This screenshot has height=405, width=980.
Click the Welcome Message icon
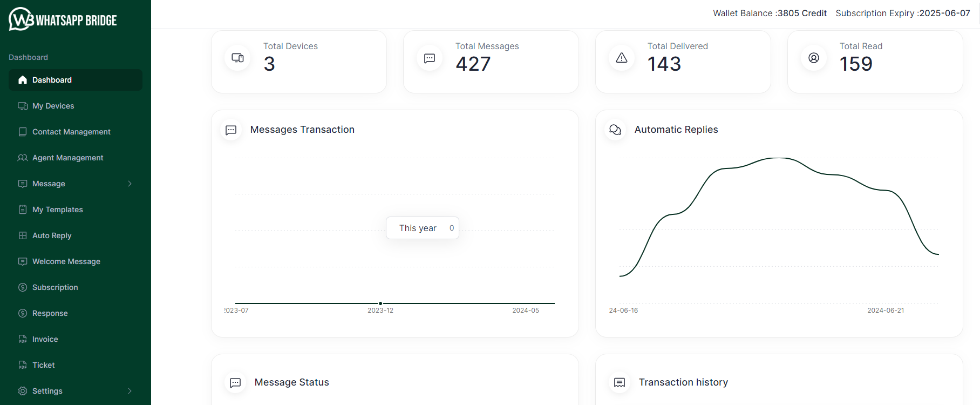23,261
